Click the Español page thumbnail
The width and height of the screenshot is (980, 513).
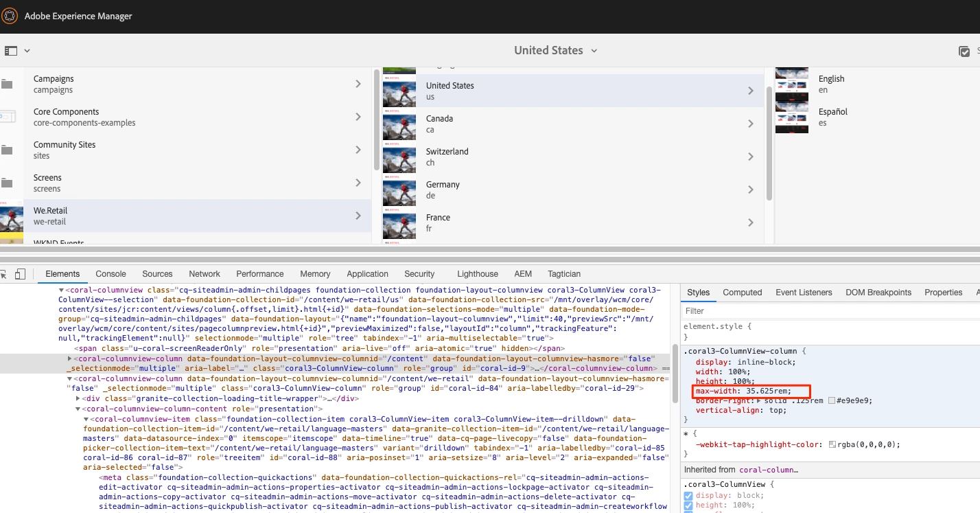tap(791, 117)
